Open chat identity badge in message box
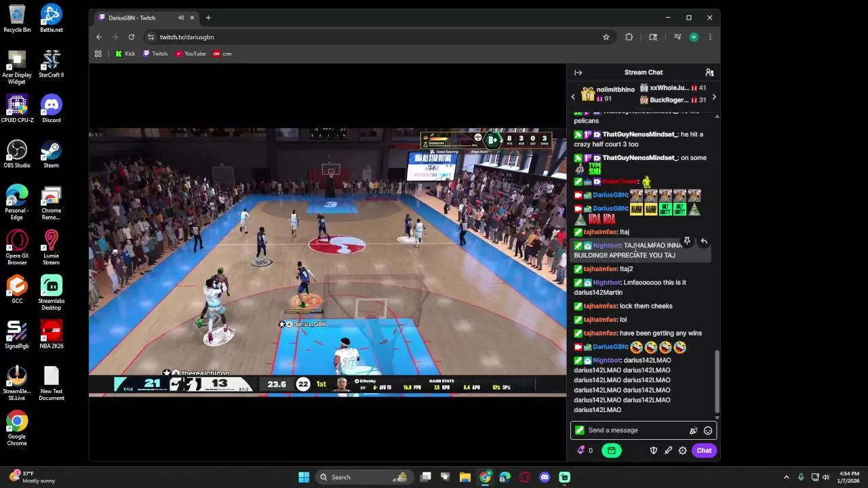The height and width of the screenshot is (488, 868). (x=579, y=430)
